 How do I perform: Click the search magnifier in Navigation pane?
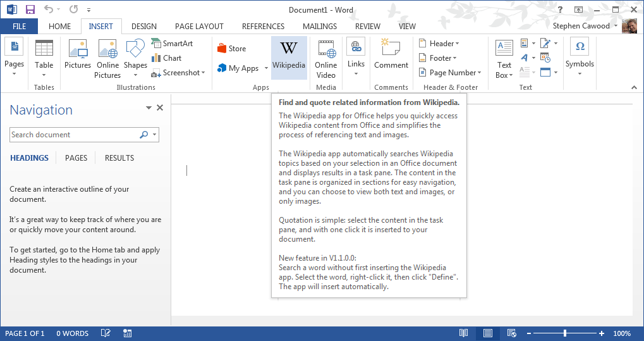pyautogui.click(x=143, y=135)
